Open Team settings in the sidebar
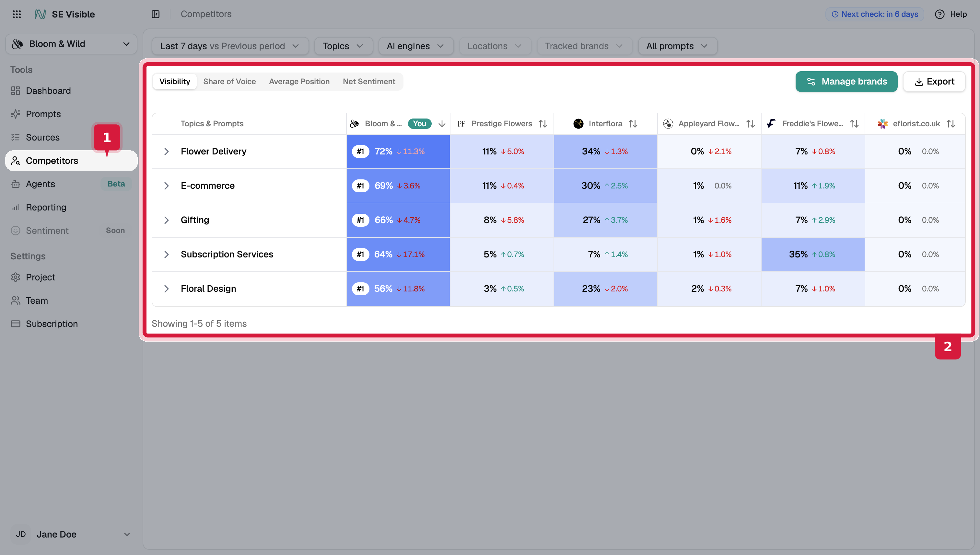This screenshot has height=555, width=980. 71,300
